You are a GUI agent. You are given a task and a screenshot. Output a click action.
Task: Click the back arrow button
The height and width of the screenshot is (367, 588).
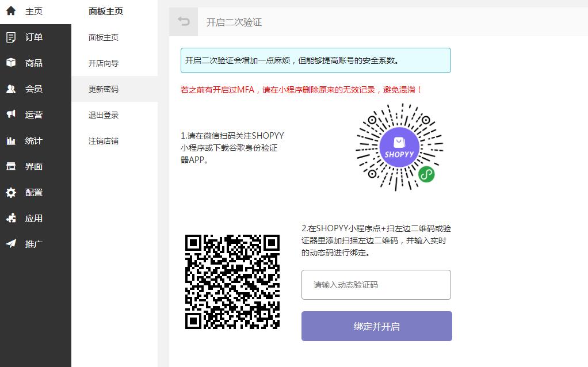pyautogui.click(x=184, y=22)
